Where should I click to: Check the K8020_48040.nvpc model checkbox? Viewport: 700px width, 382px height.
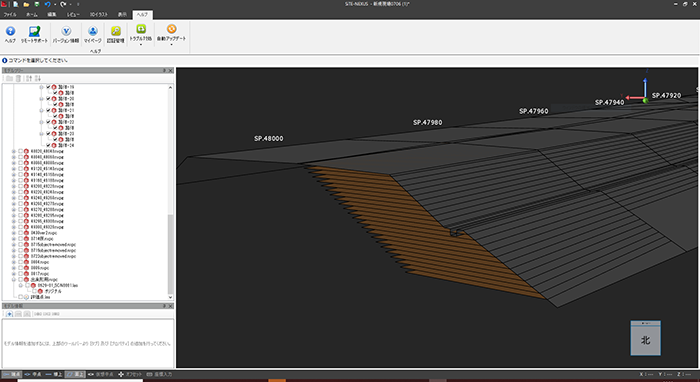click(x=21, y=152)
